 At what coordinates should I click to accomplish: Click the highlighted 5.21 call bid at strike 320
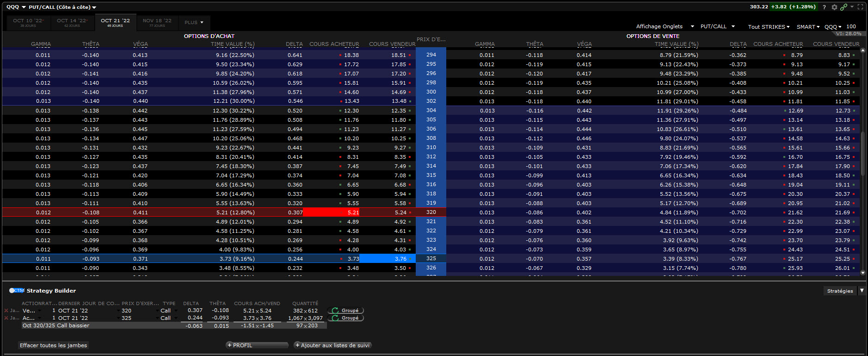tap(331, 212)
